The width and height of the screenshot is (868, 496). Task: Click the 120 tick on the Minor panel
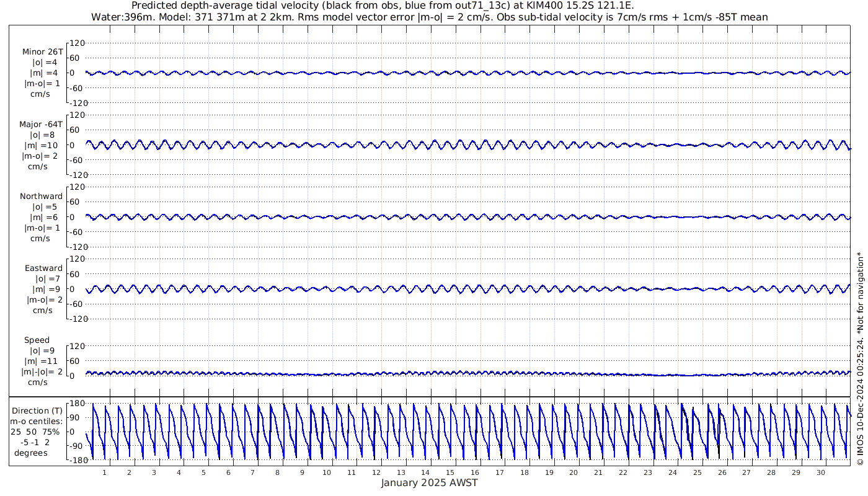click(77, 43)
